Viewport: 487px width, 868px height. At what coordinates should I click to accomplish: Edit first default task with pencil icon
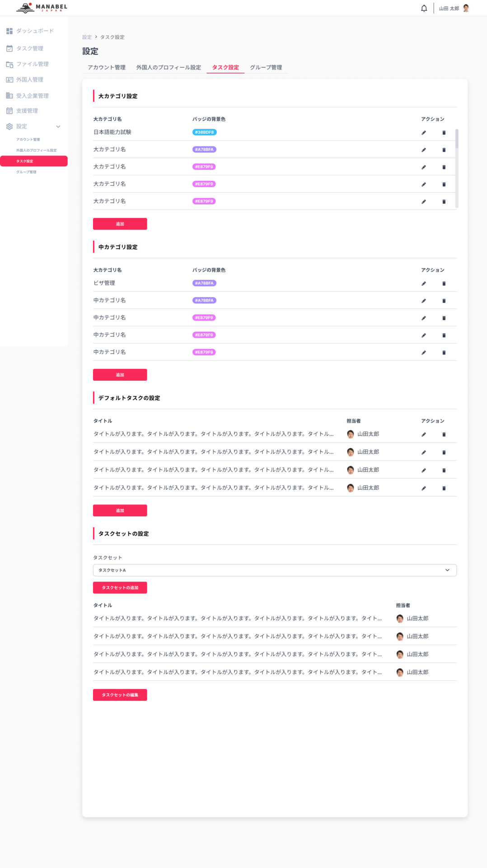tap(424, 434)
